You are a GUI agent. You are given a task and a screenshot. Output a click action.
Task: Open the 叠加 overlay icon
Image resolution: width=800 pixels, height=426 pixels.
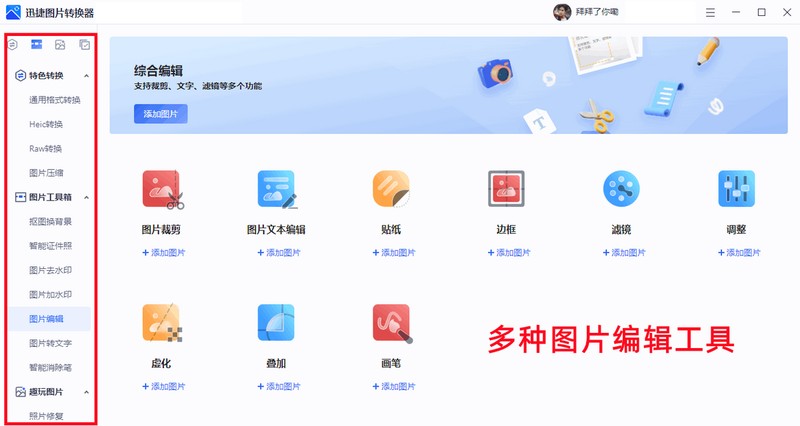pos(276,323)
